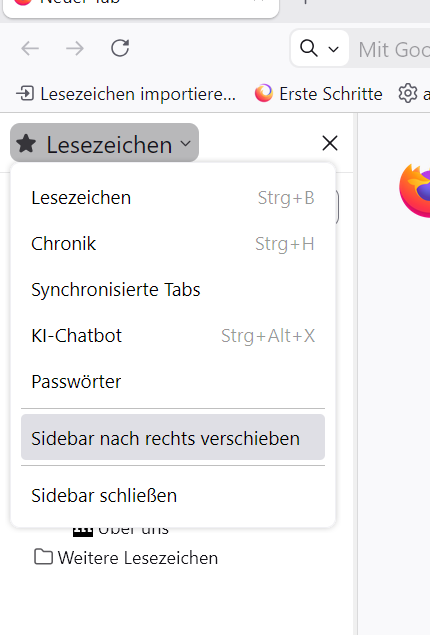The width and height of the screenshot is (430, 635).
Task: Open the Erste Schritte bookmark
Action: (x=319, y=94)
